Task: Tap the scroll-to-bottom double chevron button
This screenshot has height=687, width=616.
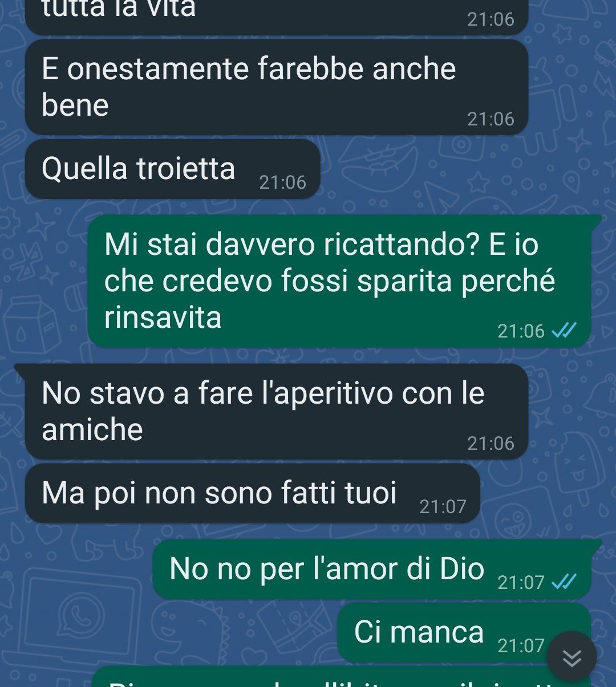Action: click(572, 657)
